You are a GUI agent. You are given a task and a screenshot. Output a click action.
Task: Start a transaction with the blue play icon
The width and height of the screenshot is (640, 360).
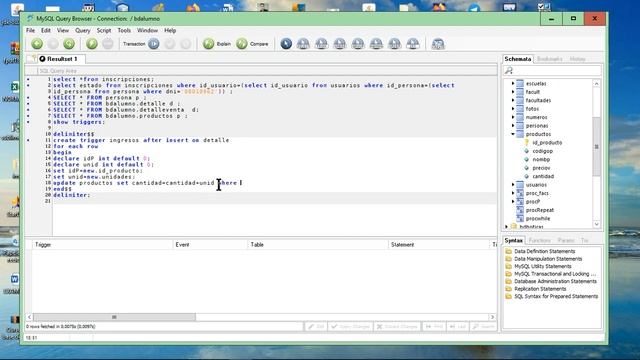point(154,44)
